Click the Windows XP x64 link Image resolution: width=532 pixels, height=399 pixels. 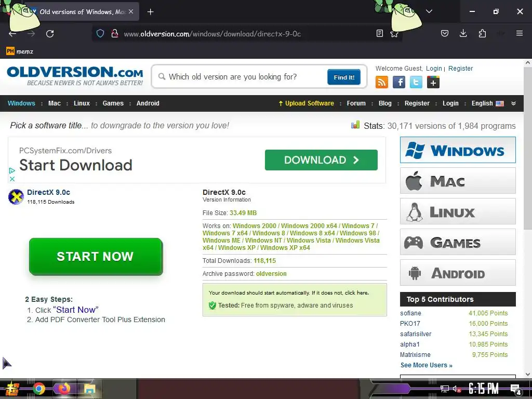tap(285, 248)
